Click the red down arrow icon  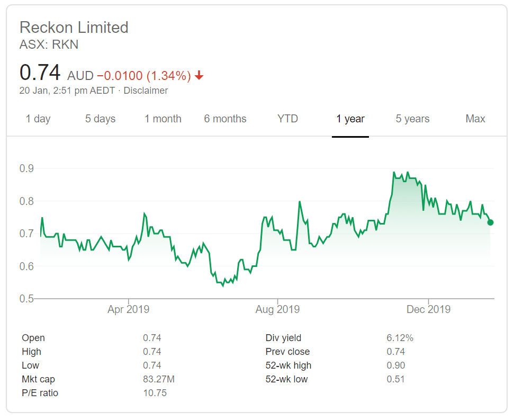[x=199, y=76]
